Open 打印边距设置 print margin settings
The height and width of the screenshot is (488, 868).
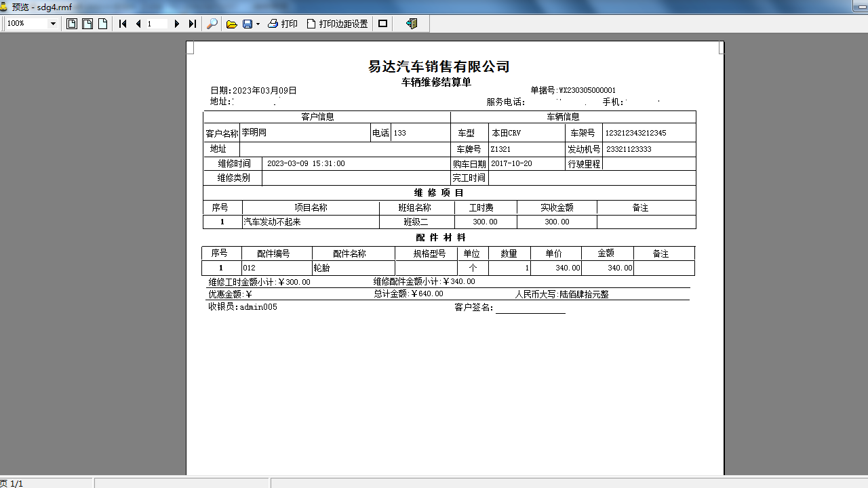click(338, 24)
